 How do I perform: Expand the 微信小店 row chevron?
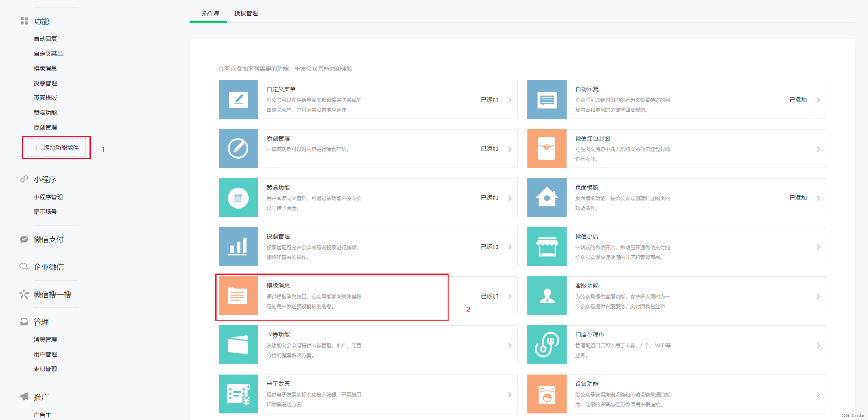(x=819, y=247)
